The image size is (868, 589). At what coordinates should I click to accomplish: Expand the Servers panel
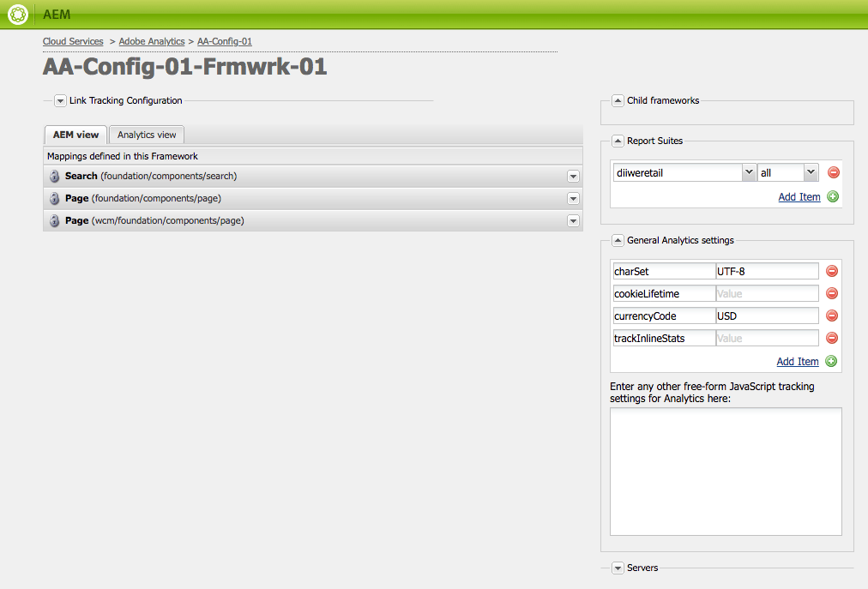(x=618, y=568)
